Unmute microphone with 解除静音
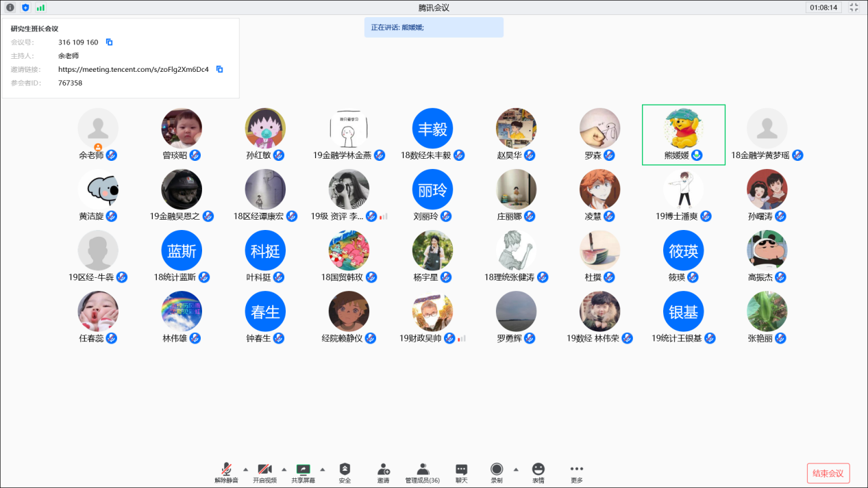Image resolution: width=868 pixels, height=488 pixels. (x=226, y=472)
